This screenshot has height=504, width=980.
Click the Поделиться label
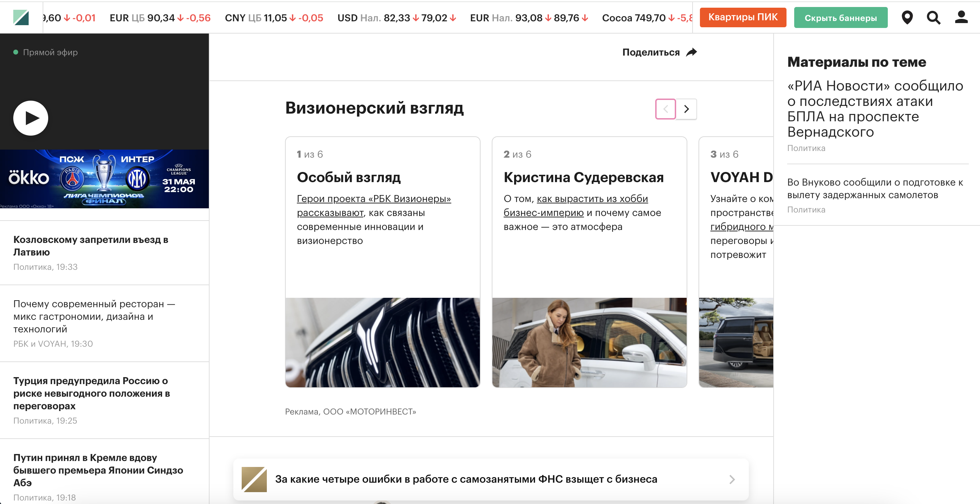click(x=651, y=52)
